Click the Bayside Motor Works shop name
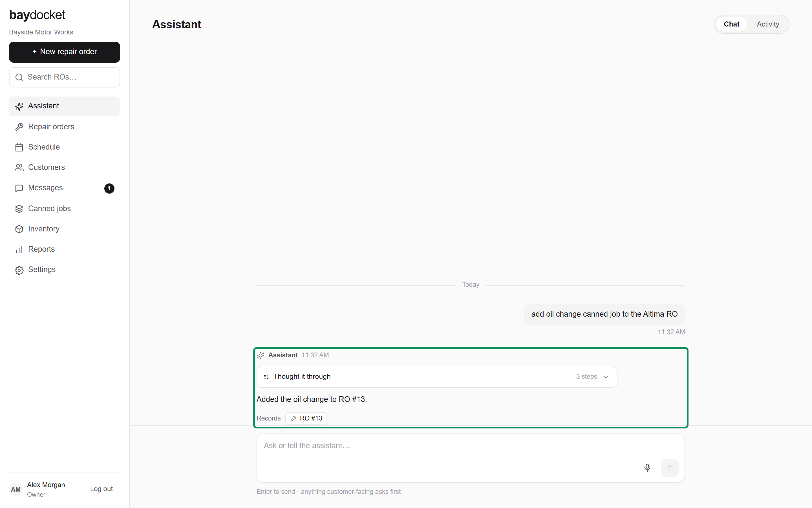This screenshot has width=812, height=508. coord(41,32)
